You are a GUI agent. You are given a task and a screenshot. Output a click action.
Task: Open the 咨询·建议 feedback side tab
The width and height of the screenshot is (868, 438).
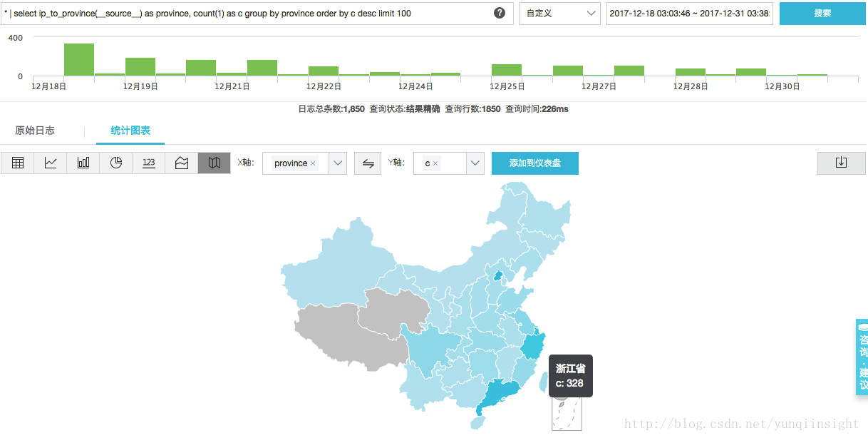click(x=862, y=357)
